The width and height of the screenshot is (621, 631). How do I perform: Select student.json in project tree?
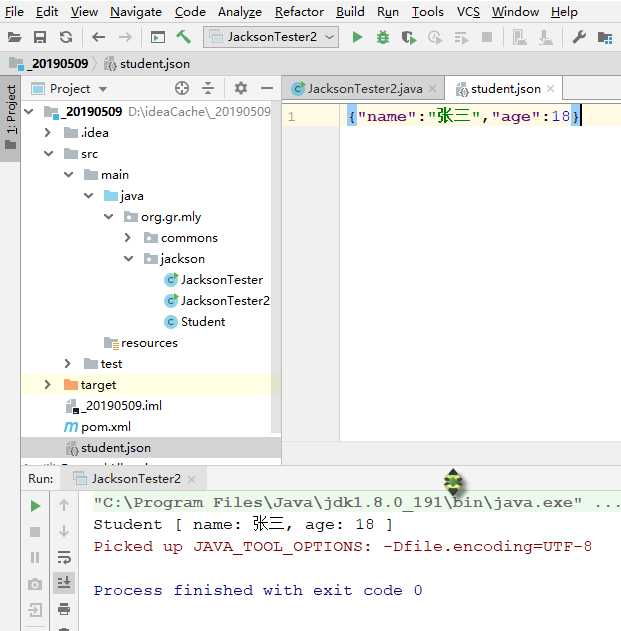(x=108, y=447)
